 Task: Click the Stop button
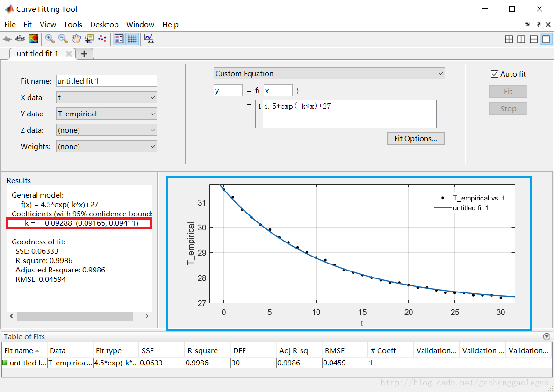508,109
